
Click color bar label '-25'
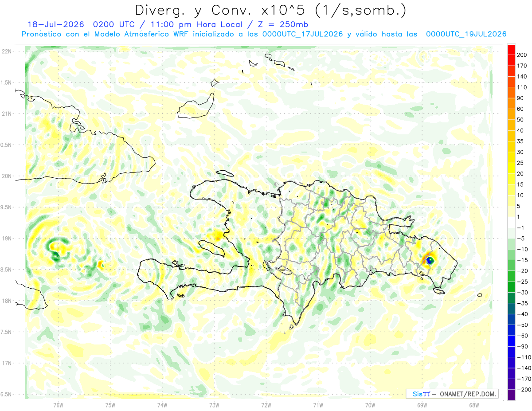click(x=522, y=282)
